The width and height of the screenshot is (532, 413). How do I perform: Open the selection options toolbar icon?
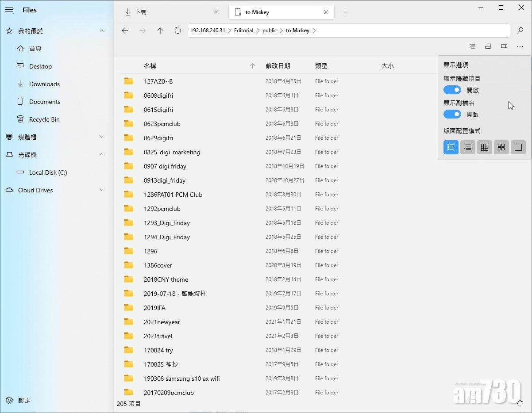(472, 46)
